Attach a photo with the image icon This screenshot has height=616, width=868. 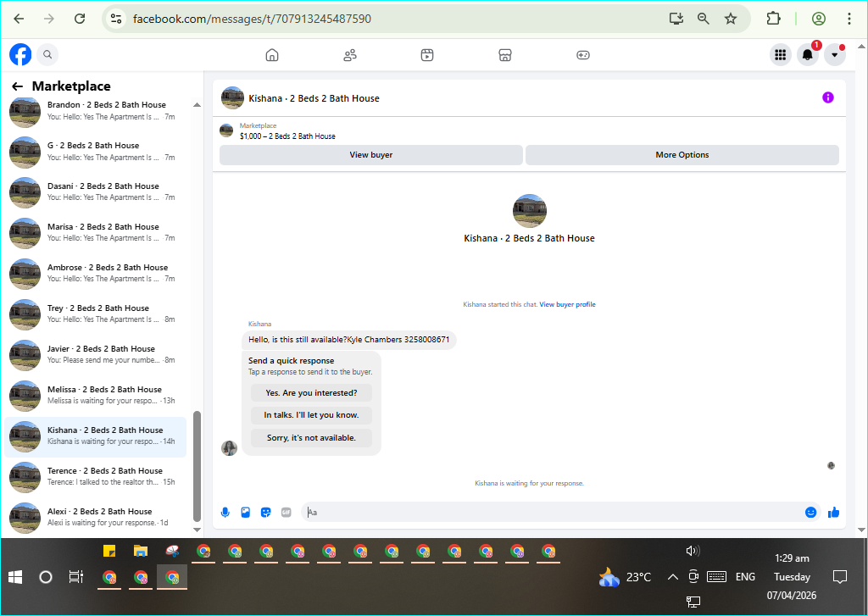point(246,513)
